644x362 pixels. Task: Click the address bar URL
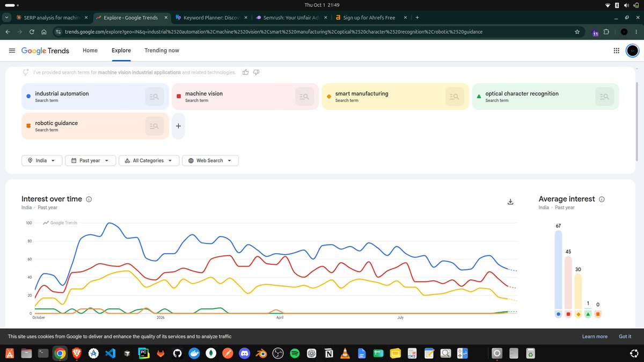pos(274,32)
